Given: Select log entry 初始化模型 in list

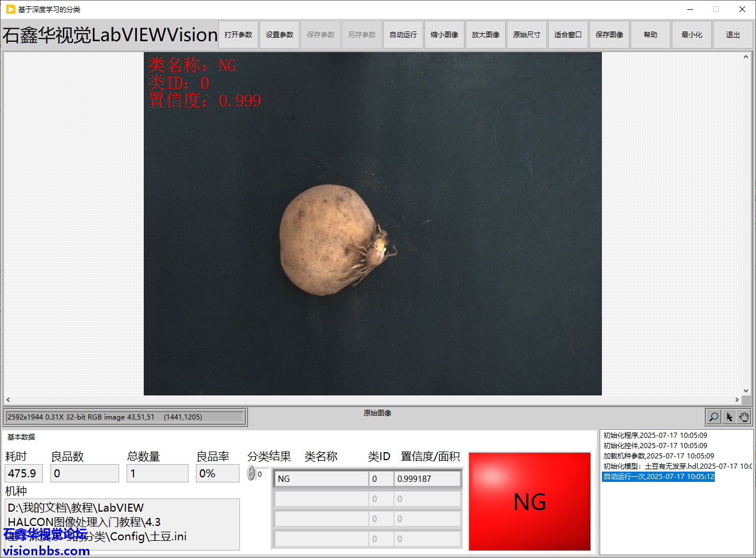Looking at the screenshot, I should (676, 466).
